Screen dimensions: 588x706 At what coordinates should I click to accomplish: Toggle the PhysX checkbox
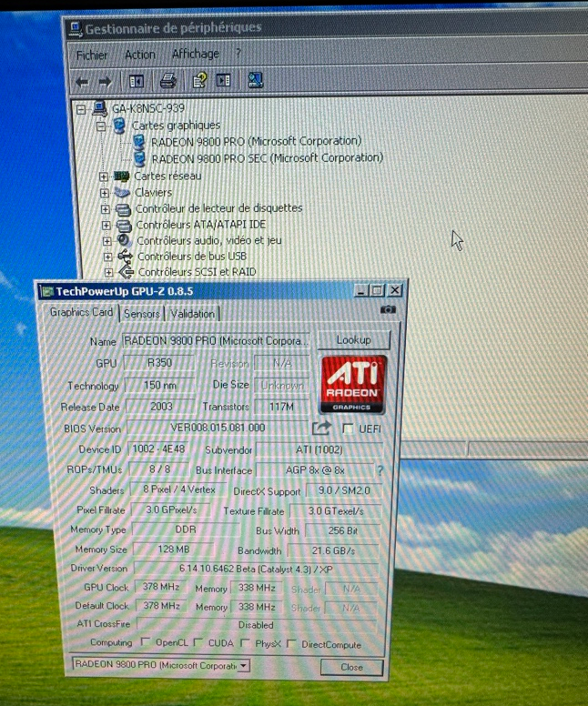pyautogui.click(x=245, y=643)
